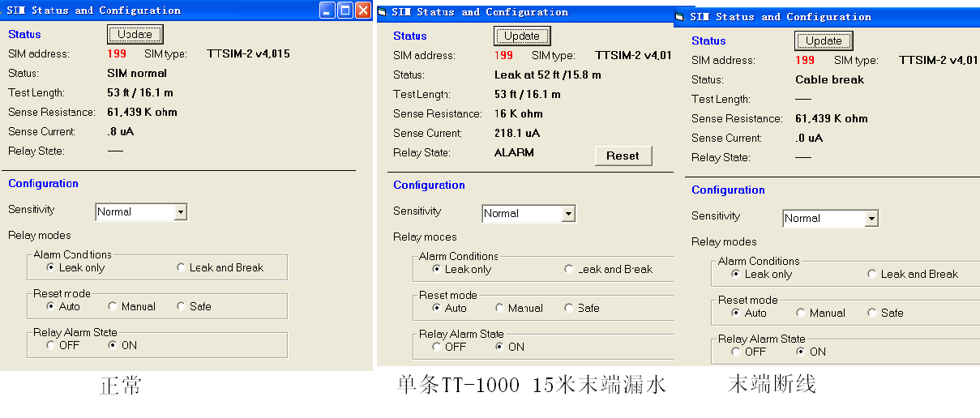Click the title bar icon of the leak alarm window

tap(383, 13)
